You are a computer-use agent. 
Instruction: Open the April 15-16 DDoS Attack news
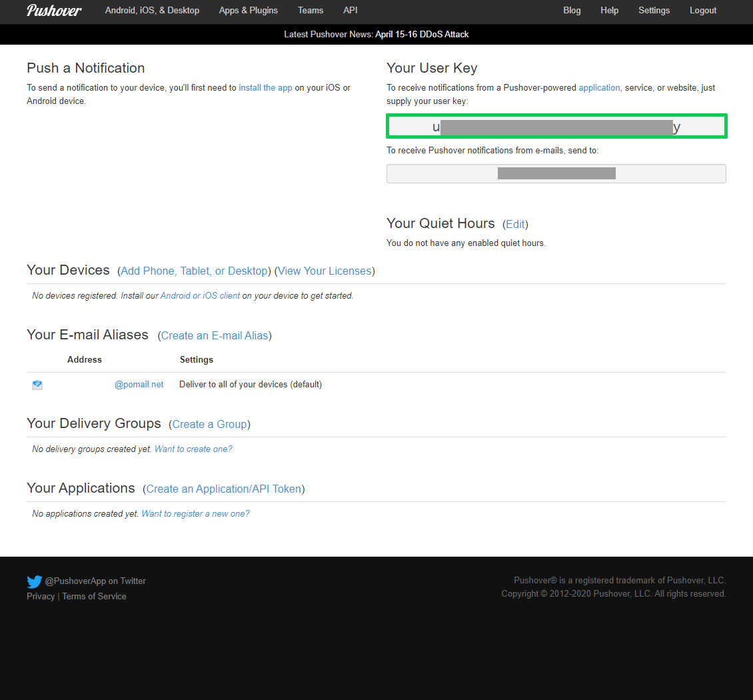pos(422,34)
